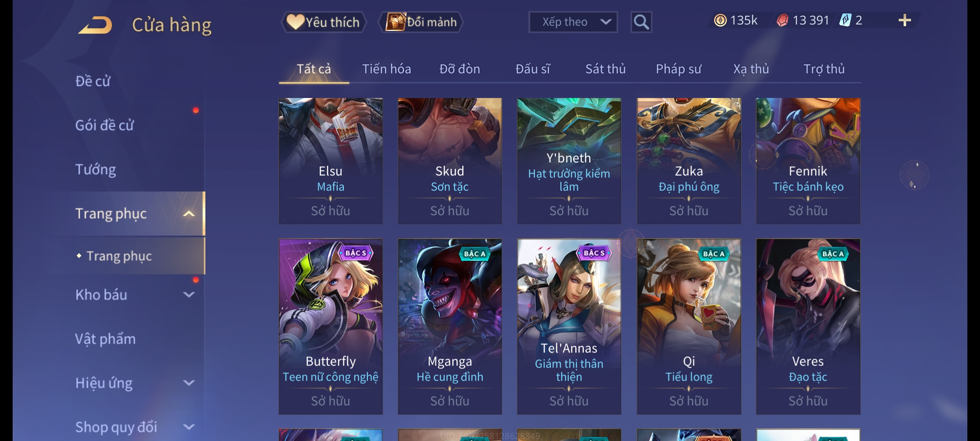This screenshot has width=980, height=441.
Task: Expand the Shop quy đổi section
Action: pos(189,427)
